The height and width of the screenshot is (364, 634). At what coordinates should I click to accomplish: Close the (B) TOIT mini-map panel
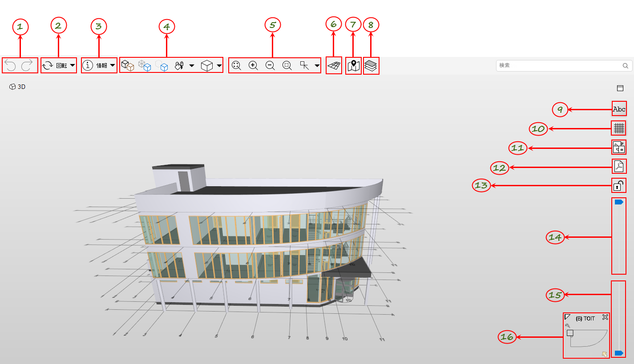click(x=605, y=317)
